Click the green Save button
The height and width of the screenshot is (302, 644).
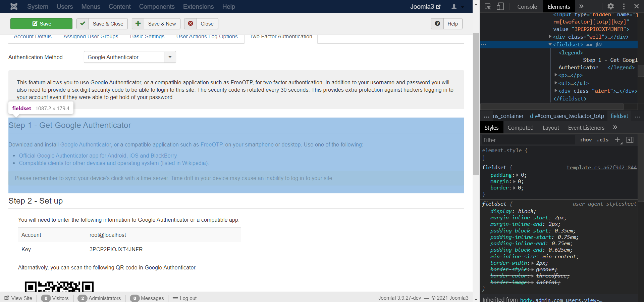[41, 24]
